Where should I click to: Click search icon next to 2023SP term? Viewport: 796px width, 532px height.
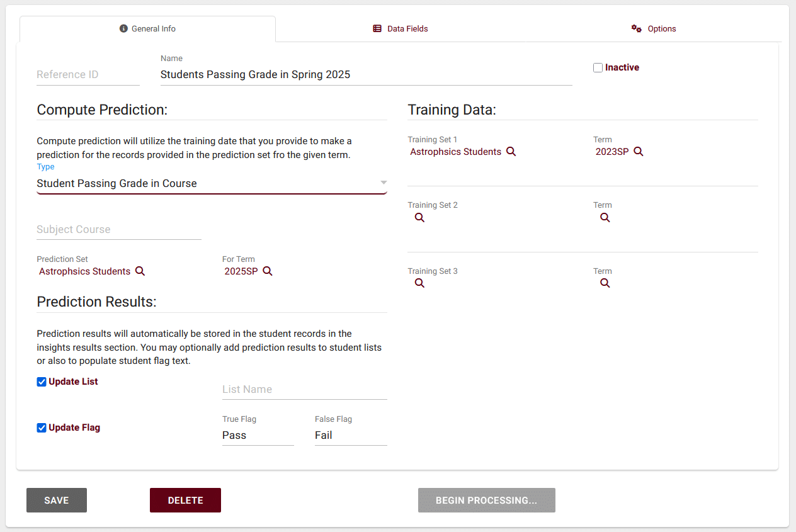tap(639, 152)
